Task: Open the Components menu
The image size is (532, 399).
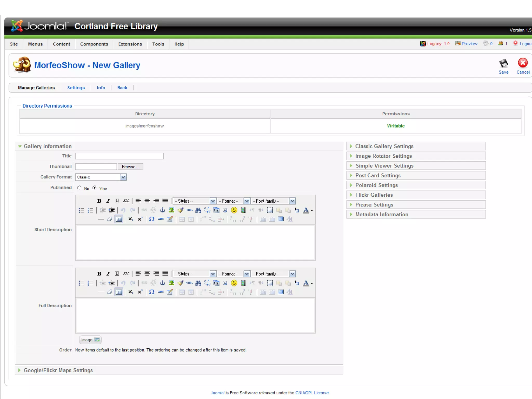Action: click(94, 44)
